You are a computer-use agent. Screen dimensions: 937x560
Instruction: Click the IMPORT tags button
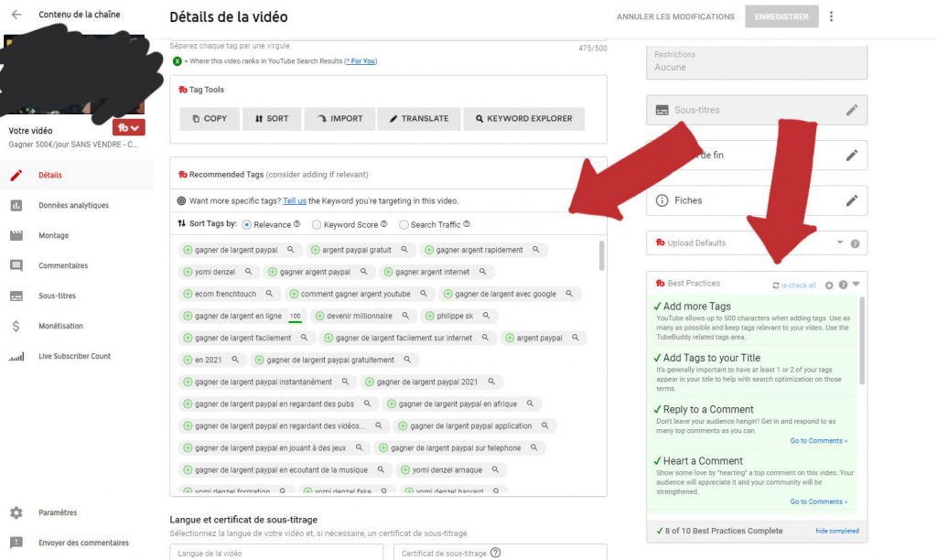(x=339, y=118)
